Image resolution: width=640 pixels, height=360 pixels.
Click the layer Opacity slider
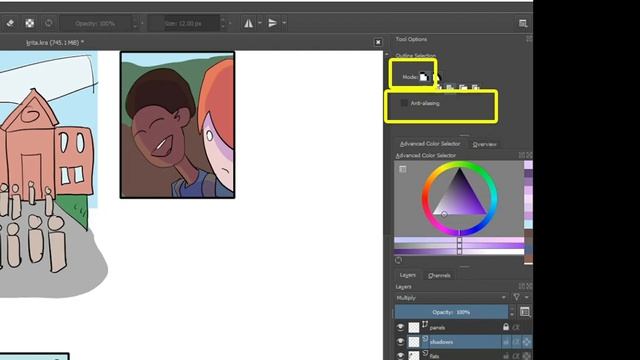[451, 312]
